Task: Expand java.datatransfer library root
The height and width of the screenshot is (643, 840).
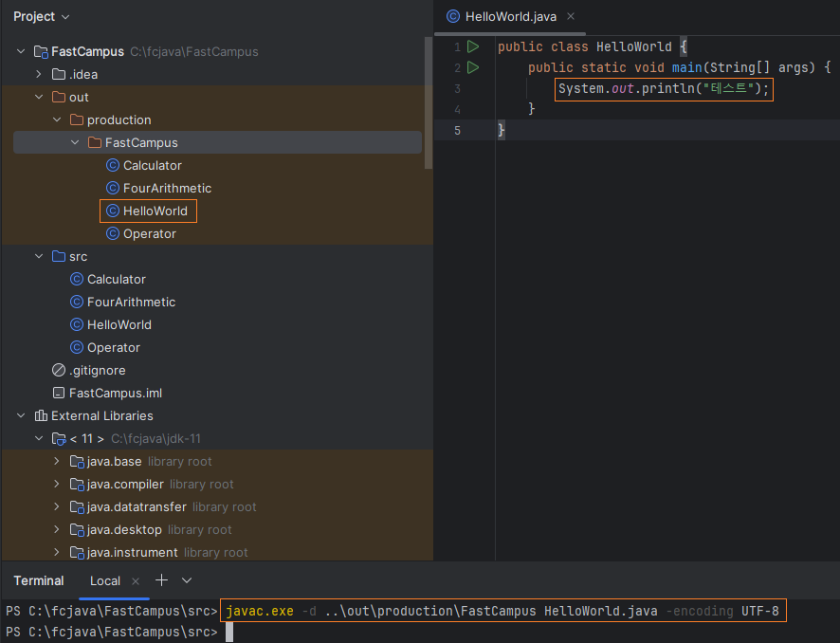Action: pyautogui.click(x=57, y=506)
